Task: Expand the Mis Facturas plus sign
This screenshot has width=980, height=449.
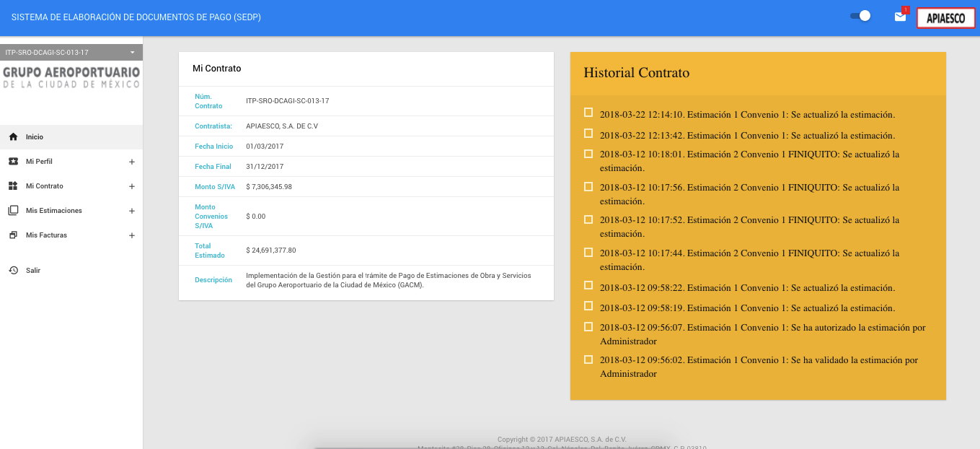Action: coord(131,235)
